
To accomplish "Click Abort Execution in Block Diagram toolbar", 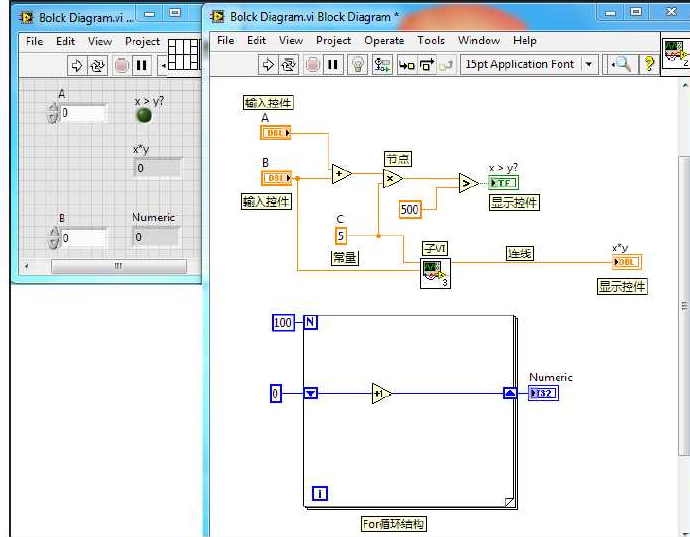I will (312, 65).
